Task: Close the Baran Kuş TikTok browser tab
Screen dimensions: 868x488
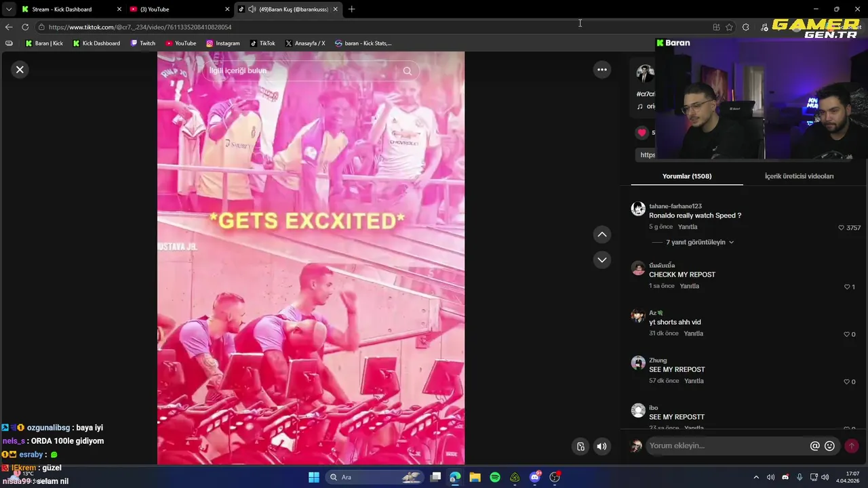Action: tap(335, 9)
